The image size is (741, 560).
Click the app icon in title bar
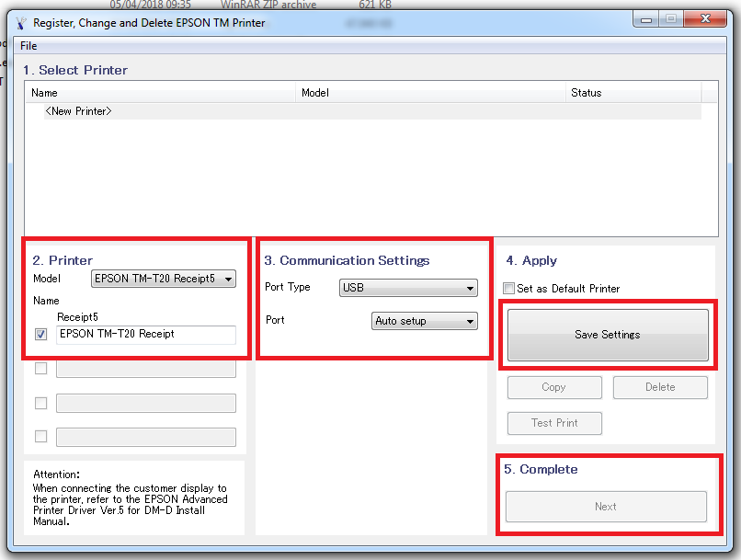[x=20, y=22]
